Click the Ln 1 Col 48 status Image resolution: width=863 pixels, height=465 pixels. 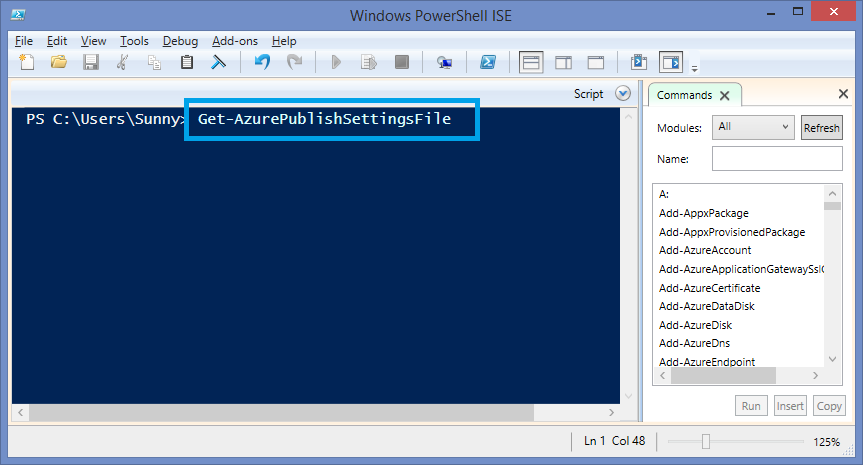tap(614, 441)
